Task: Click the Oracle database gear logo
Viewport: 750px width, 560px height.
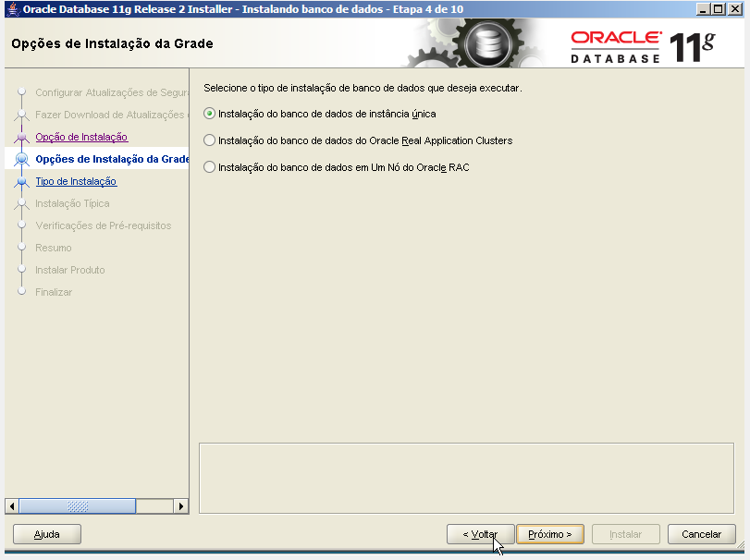Action: tap(488, 44)
